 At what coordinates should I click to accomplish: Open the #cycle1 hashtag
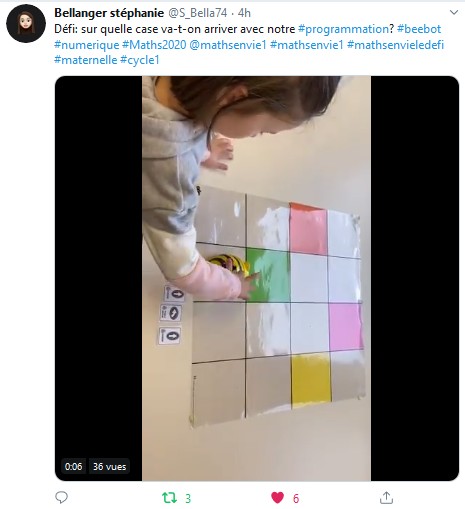(140, 60)
